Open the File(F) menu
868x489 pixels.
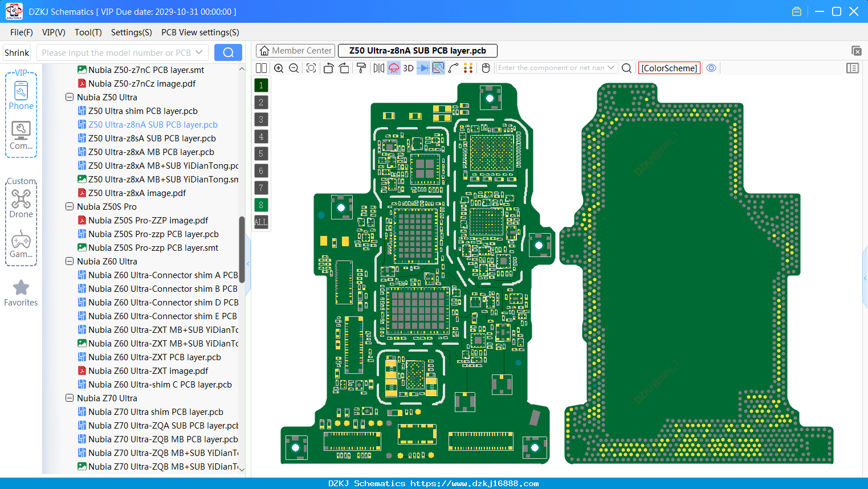click(x=22, y=32)
